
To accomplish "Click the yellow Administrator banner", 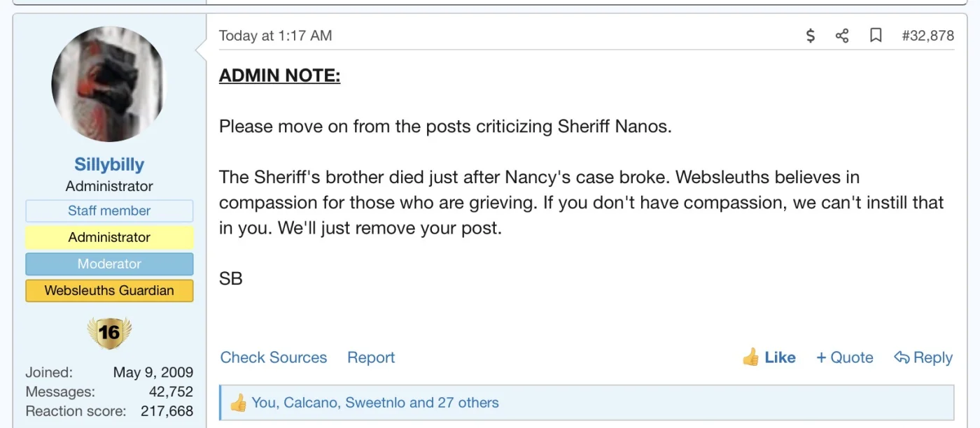I will (x=109, y=237).
